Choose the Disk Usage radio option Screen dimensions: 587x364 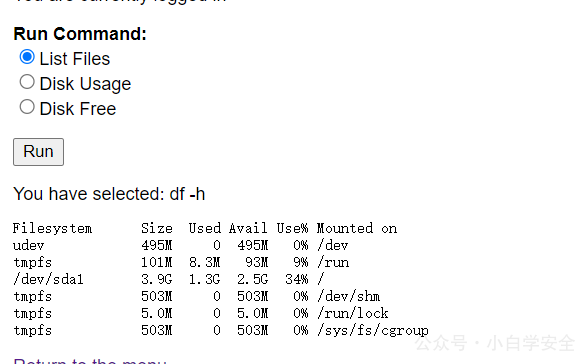click(27, 82)
